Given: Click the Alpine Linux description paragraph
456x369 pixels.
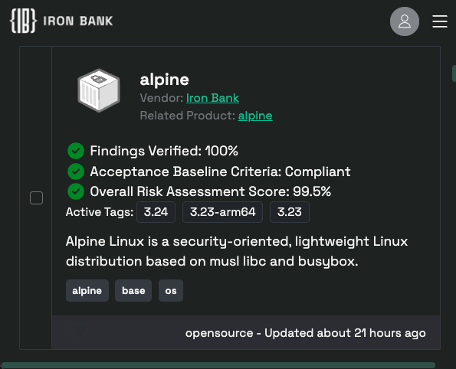Looking at the screenshot, I should pos(237,251).
